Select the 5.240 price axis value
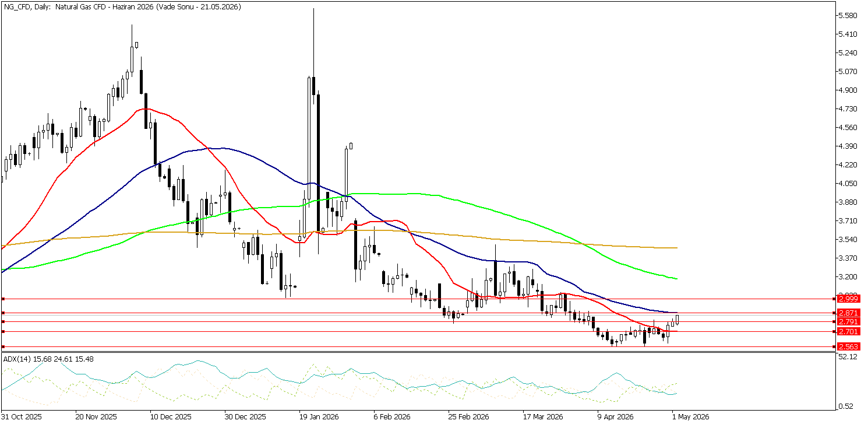 (x=848, y=52)
